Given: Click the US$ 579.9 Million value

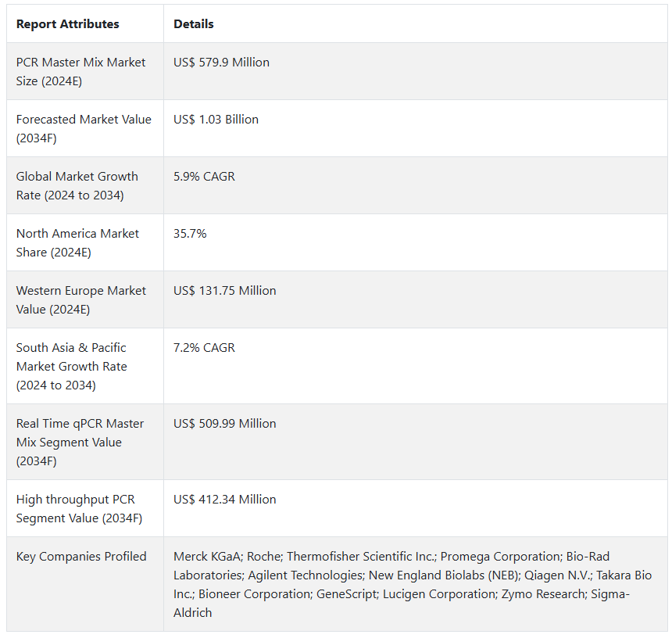Looking at the screenshot, I should click(222, 63).
